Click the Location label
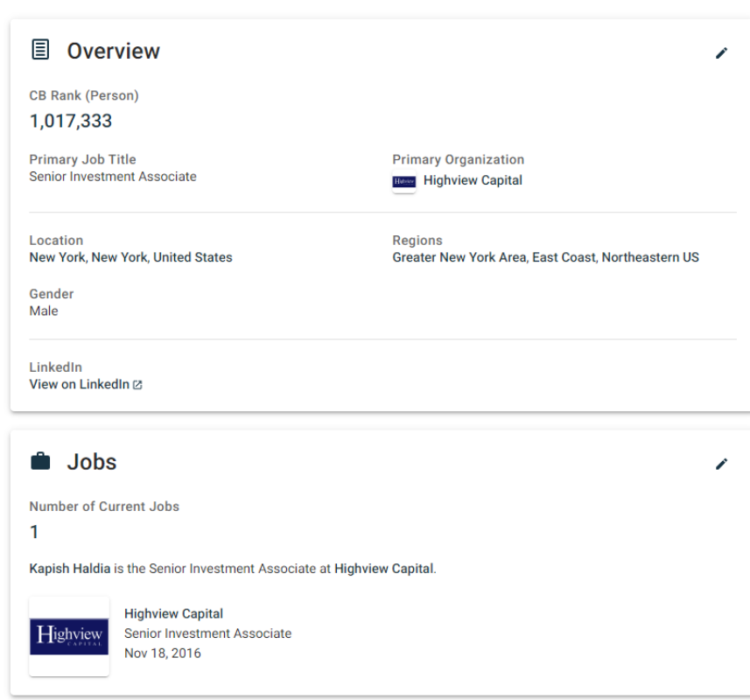 click(56, 240)
